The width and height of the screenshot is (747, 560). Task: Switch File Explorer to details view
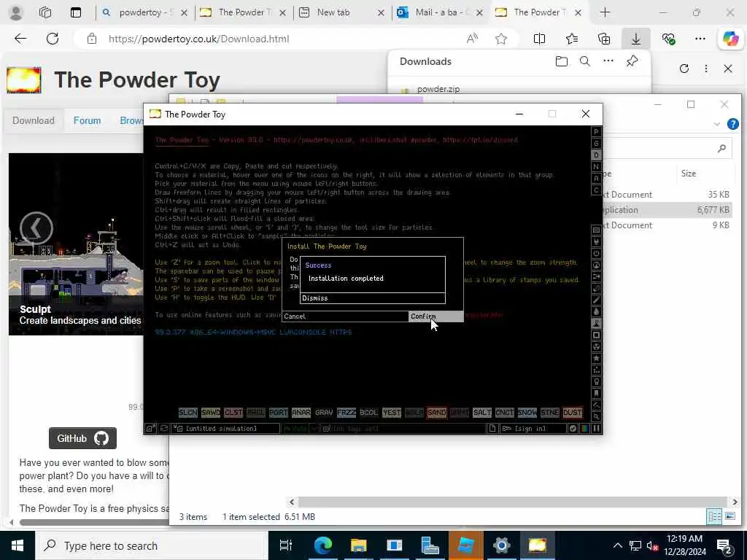(714, 516)
